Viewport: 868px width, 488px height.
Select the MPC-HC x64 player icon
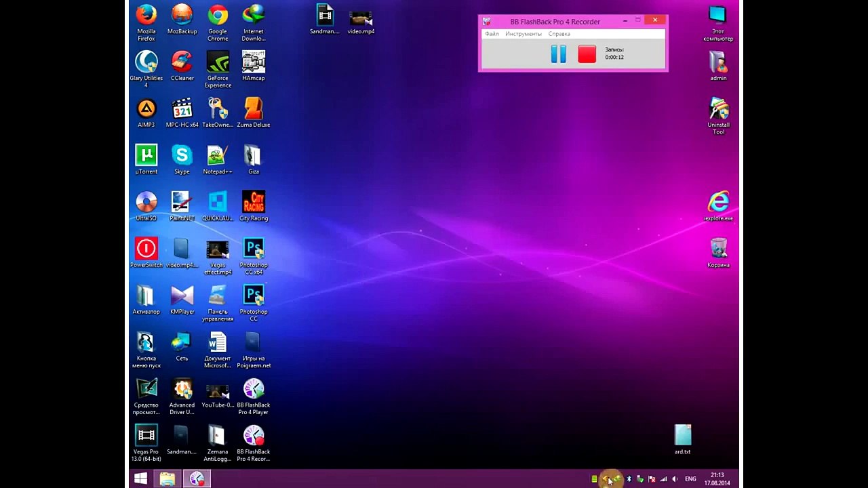(x=182, y=113)
